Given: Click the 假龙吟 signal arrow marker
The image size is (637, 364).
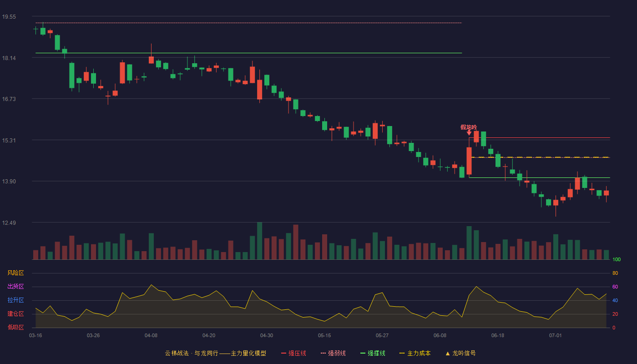Looking at the screenshot, I should 469,133.
